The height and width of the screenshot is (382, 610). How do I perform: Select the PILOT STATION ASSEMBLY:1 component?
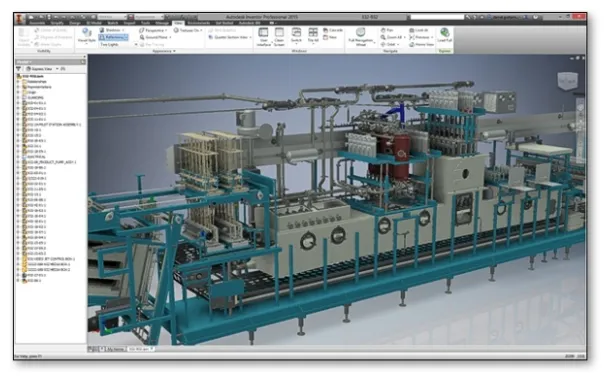coord(52,125)
